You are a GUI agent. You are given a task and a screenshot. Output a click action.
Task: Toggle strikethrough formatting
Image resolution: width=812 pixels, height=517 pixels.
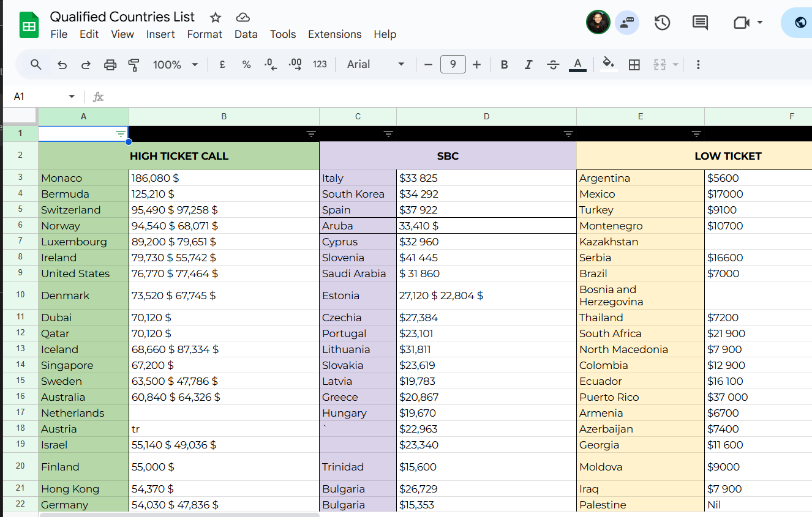coord(553,65)
